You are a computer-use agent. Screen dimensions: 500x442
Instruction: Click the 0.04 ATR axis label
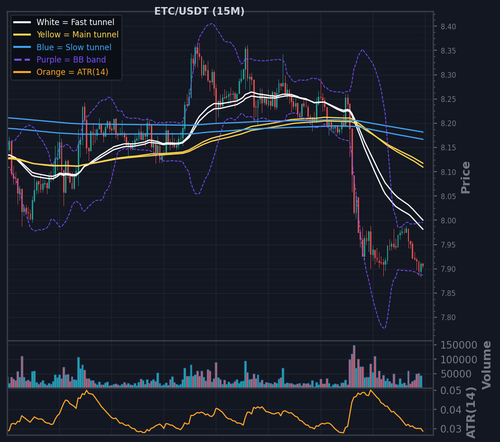451,410
